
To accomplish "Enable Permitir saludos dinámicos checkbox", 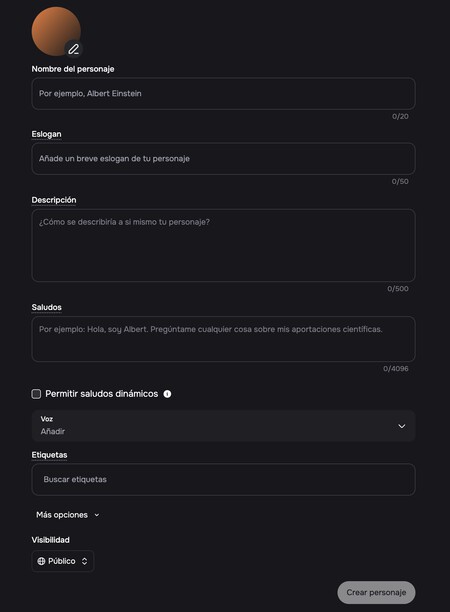I will tap(36, 394).
